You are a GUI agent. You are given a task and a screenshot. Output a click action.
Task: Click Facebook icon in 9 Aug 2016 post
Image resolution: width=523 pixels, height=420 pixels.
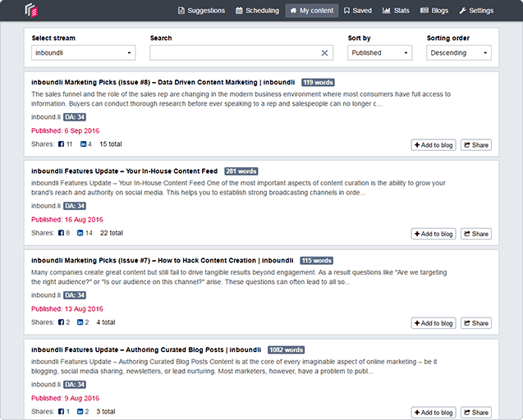[x=61, y=412]
